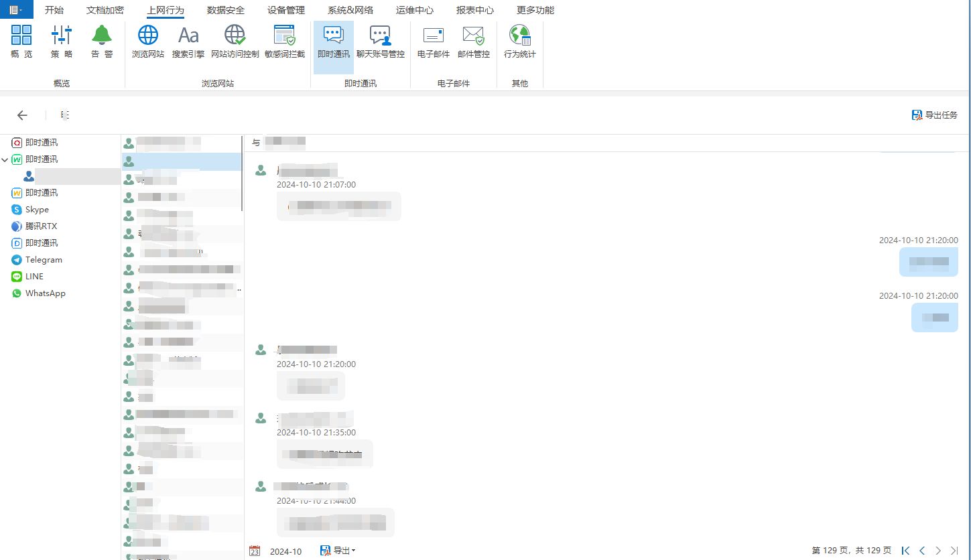The image size is (971, 560).
Task: Select the 上网行为 tab
Action: 166,10
